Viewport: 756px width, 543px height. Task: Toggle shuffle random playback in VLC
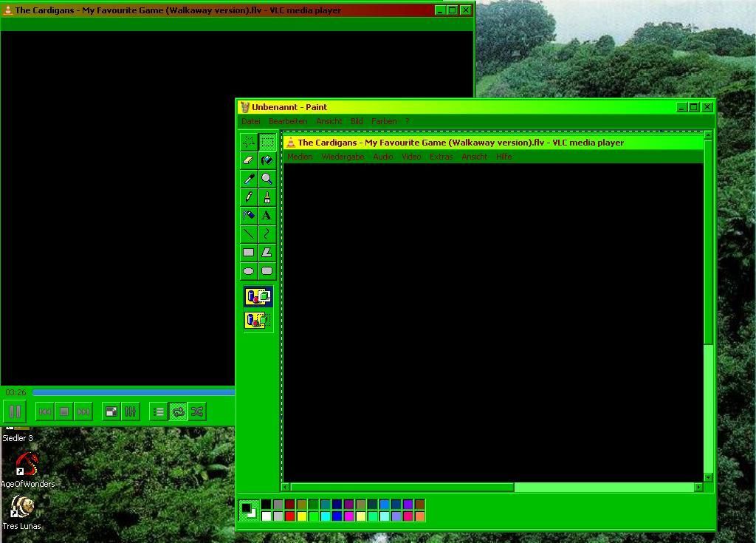[x=197, y=411]
